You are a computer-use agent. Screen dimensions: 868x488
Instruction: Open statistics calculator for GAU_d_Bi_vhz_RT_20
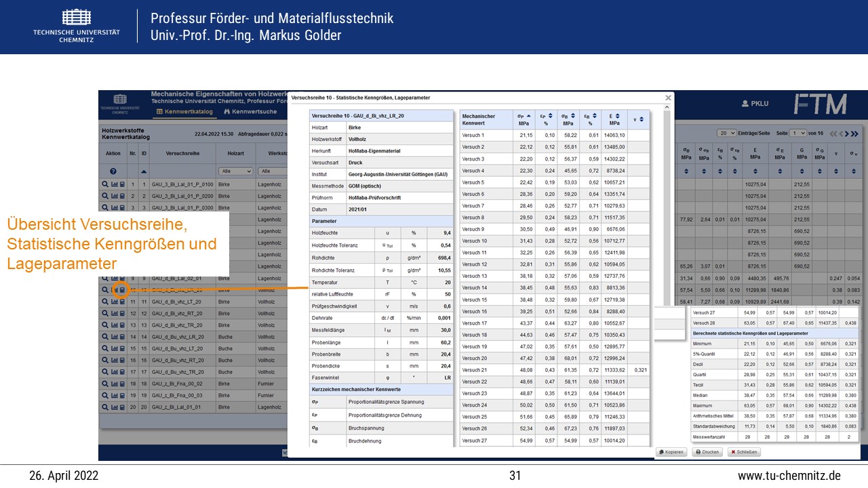click(122, 313)
